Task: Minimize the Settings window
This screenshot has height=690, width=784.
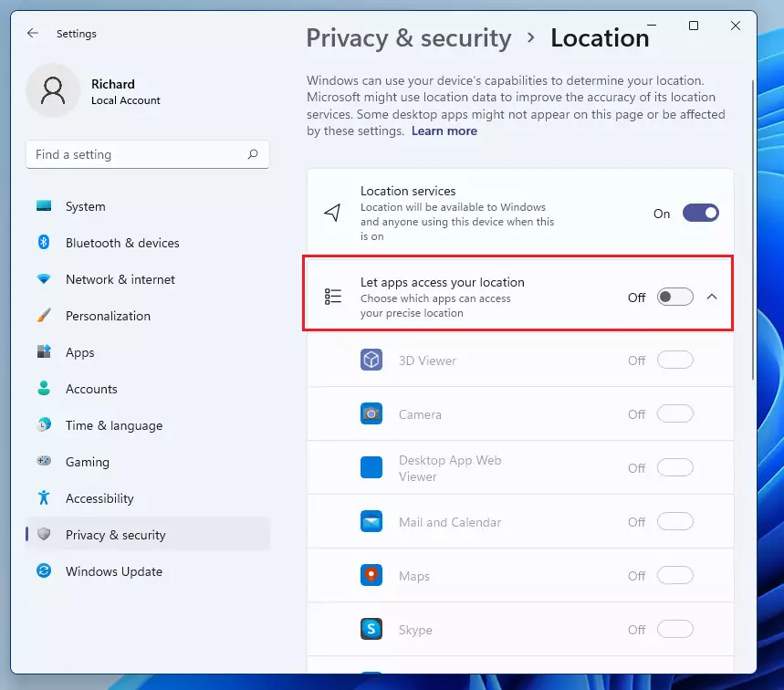Action: [652, 25]
